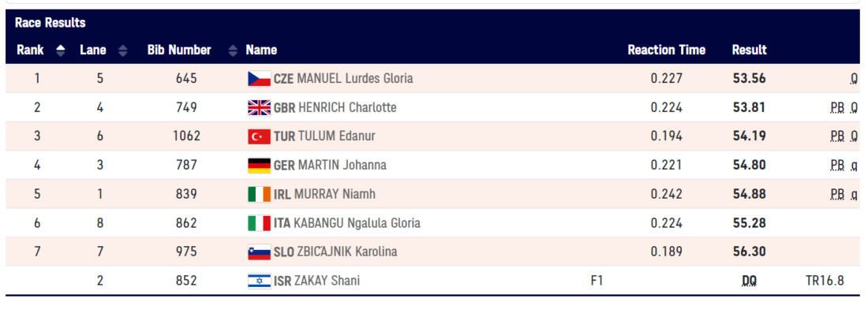
Task: Select the Name column header
Action: coord(261,50)
